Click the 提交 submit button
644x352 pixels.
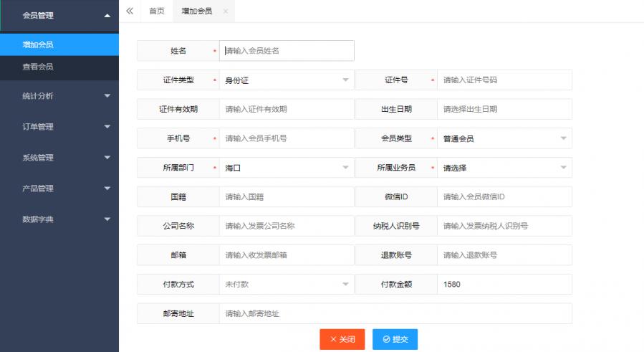(395, 339)
